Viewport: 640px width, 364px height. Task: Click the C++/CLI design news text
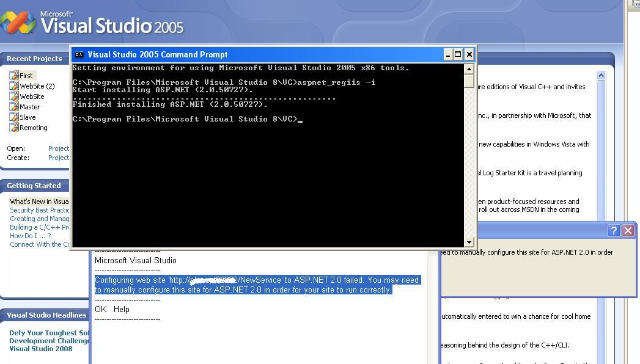point(506,345)
